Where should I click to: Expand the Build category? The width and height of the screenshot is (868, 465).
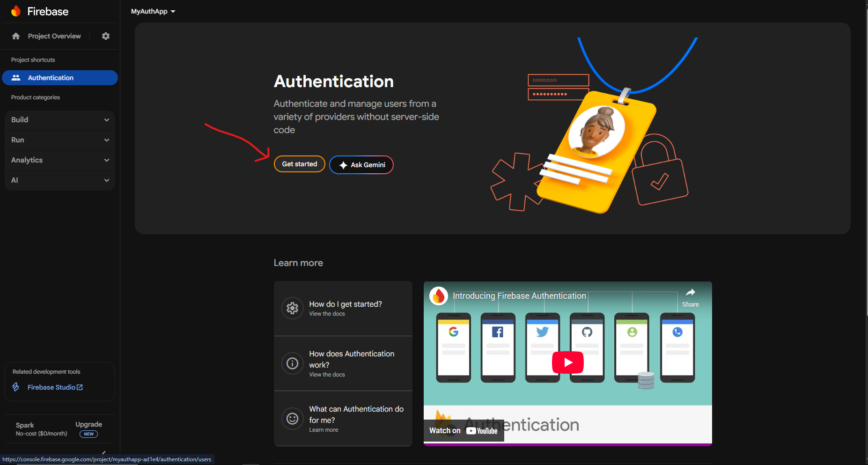tap(60, 120)
